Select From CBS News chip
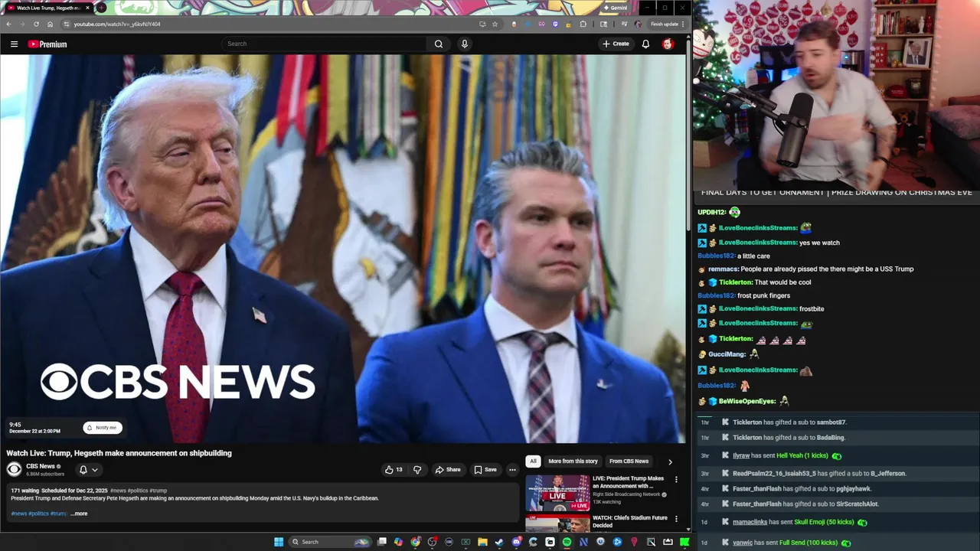Image resolution: width=980 pixels, height=551 pixels. pos(629,461)
